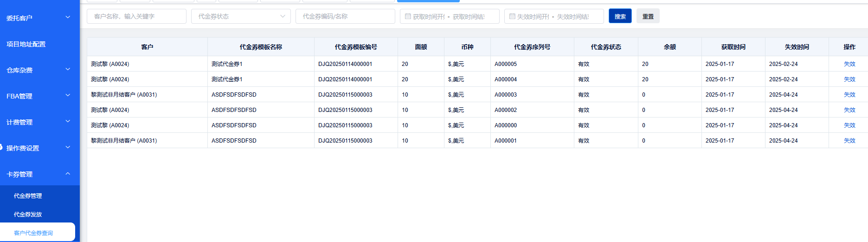
Task: Click DJQ20250115000003 in the A000001 row
Action: [345, 141]
